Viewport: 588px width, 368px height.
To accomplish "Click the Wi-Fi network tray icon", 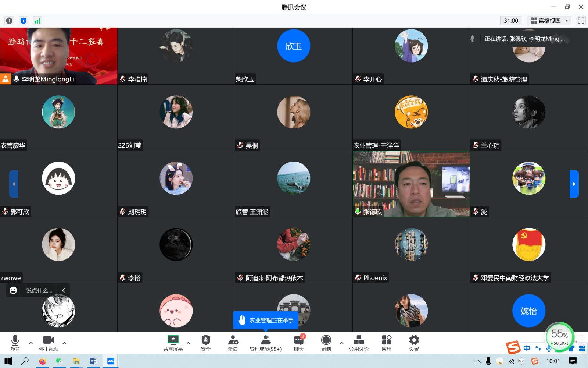I will [511, 361].
